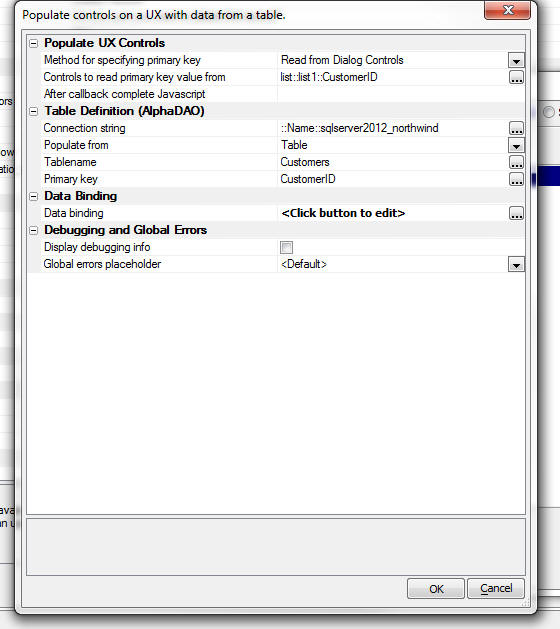This screenshot has width=560, height=629.
Task: Open Method for specifying primary key dropdown
Action: coord(516,60)
